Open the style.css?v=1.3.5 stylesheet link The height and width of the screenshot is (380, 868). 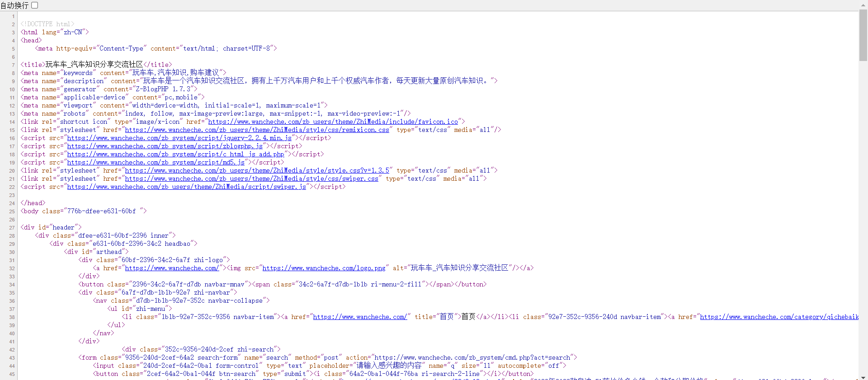coord(257,170)
